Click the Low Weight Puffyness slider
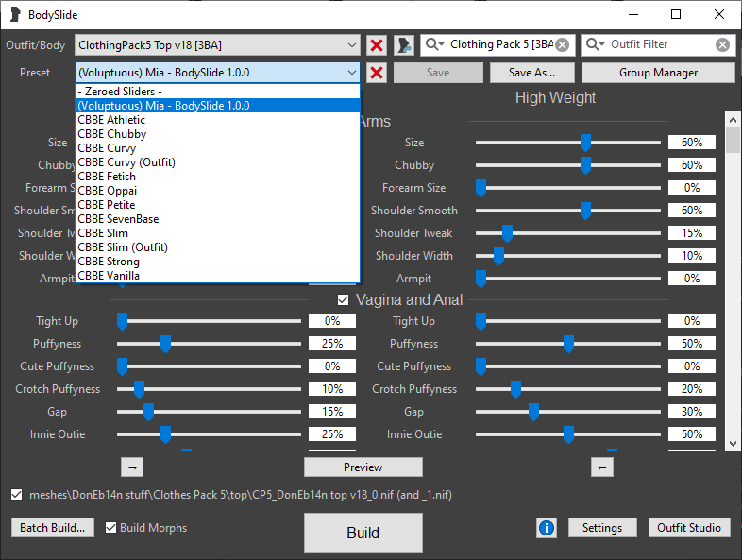This screenshot has width=742, height=560. click(209, 344)
